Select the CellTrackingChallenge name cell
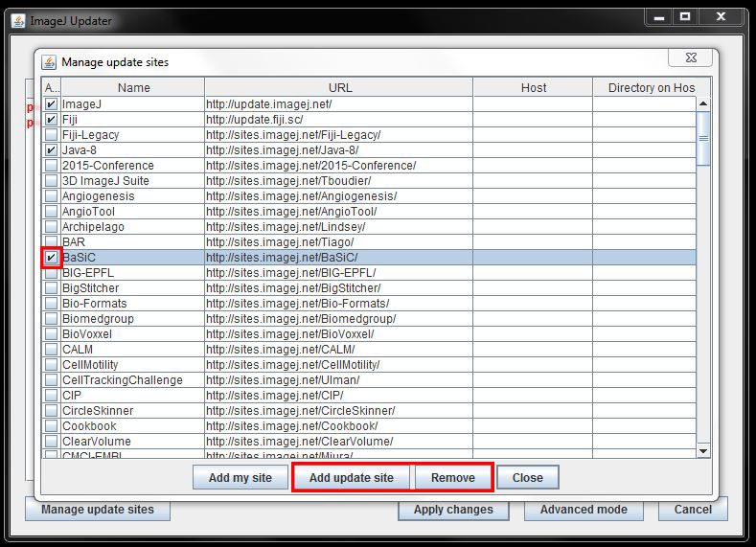 click(x=132, y=379)
